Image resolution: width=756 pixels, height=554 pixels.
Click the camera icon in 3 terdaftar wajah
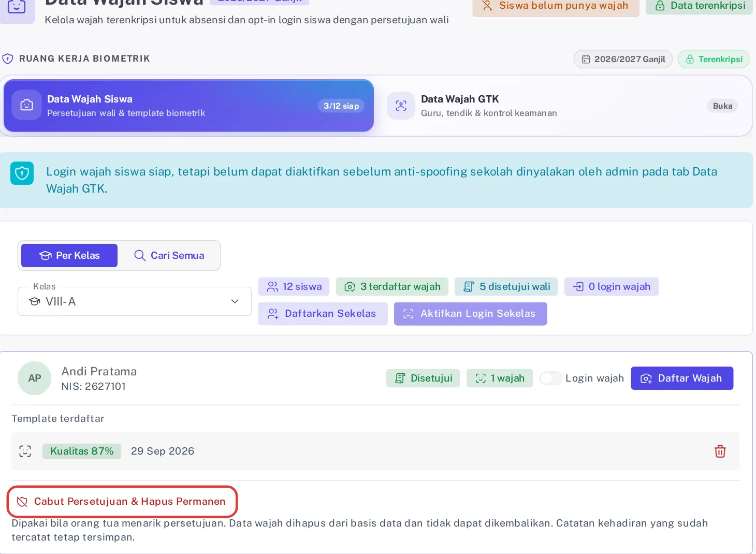tap(350, 287)
